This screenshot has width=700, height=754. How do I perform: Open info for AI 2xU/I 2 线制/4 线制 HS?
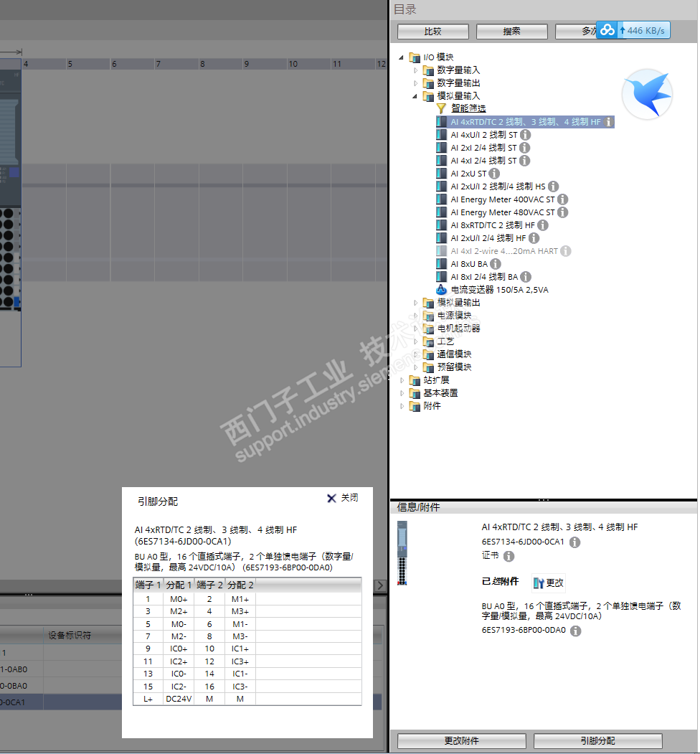click(554, 187)
